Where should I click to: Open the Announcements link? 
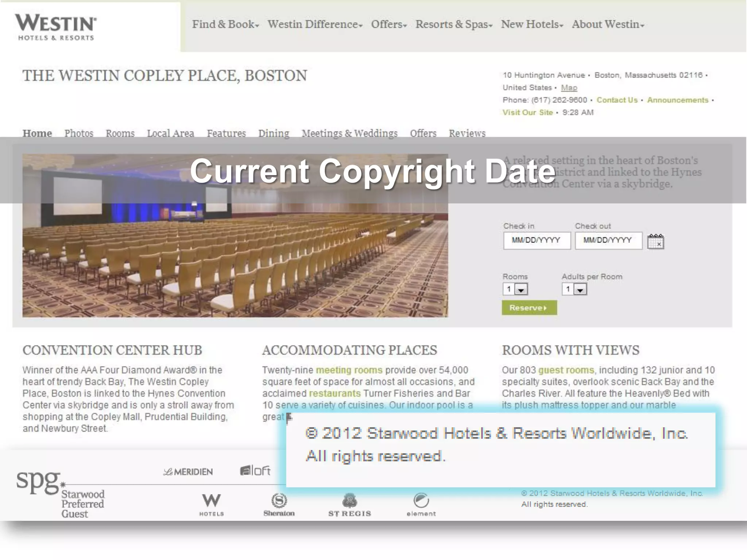tap(678, 100)
